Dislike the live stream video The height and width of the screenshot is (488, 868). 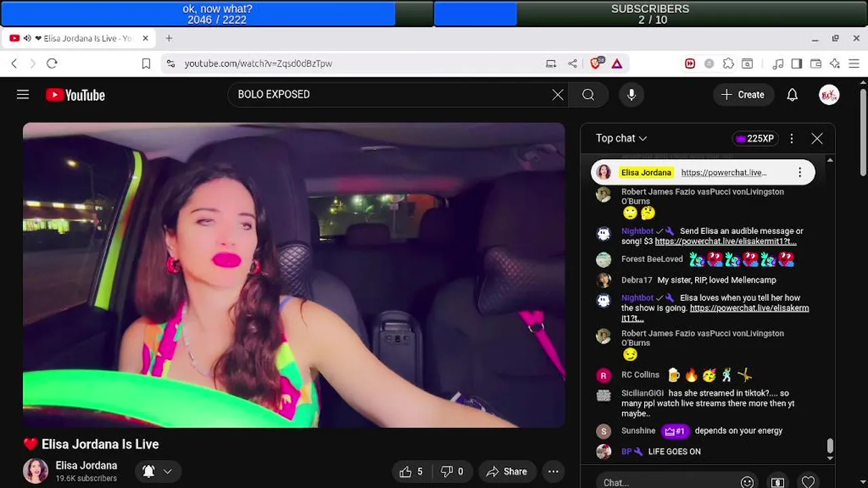click(452, 472)
